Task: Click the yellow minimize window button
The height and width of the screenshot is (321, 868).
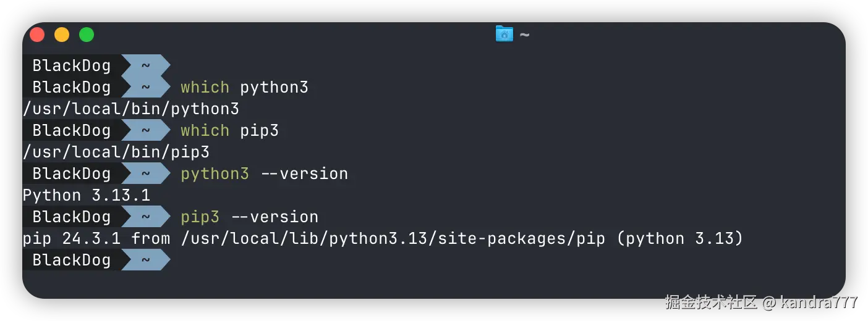Action: 62,35
